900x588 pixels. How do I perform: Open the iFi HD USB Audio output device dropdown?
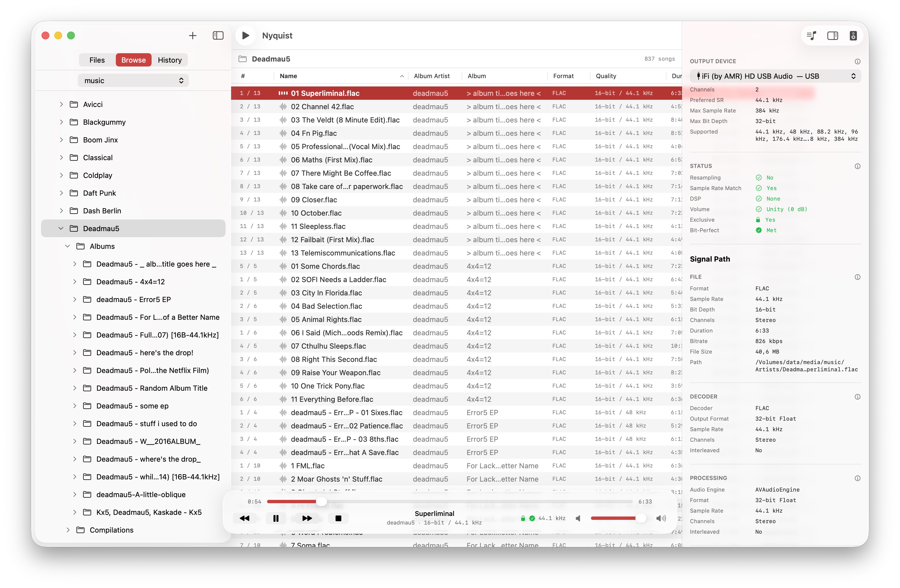click(775, 76)
